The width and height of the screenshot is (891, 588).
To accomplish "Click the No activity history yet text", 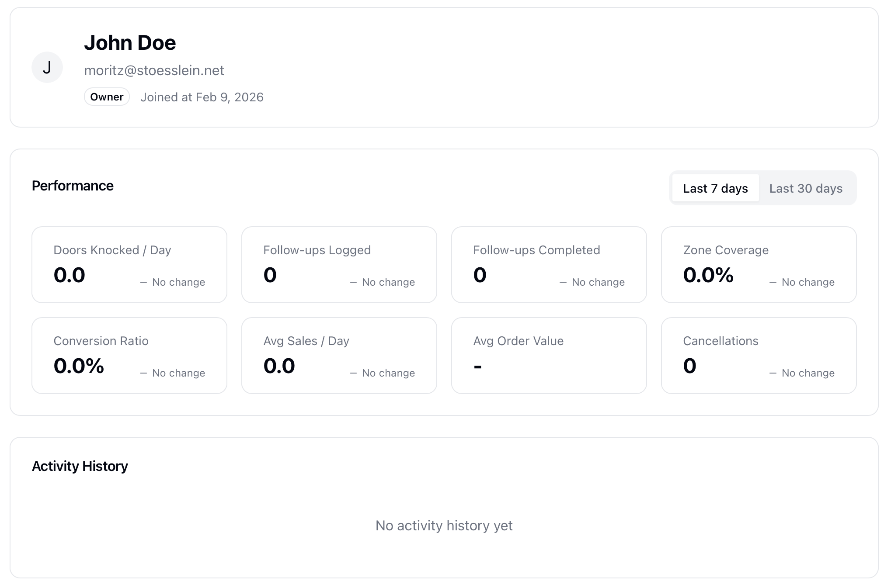I will (444, 526).
